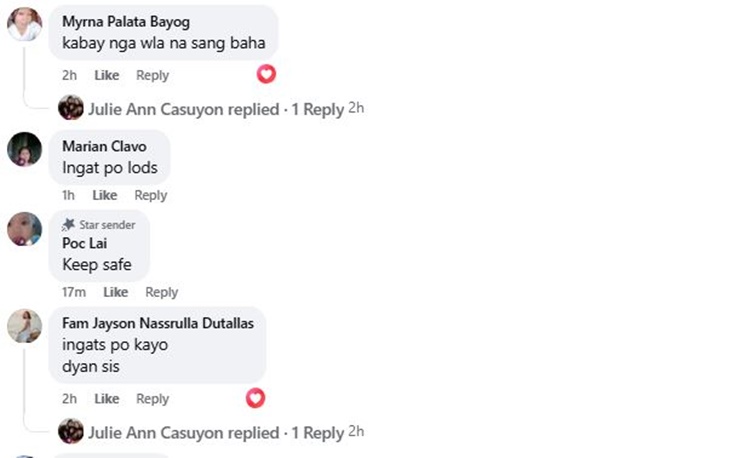
Task: Like Marian Clavo's comment
Action: point(105,195)
